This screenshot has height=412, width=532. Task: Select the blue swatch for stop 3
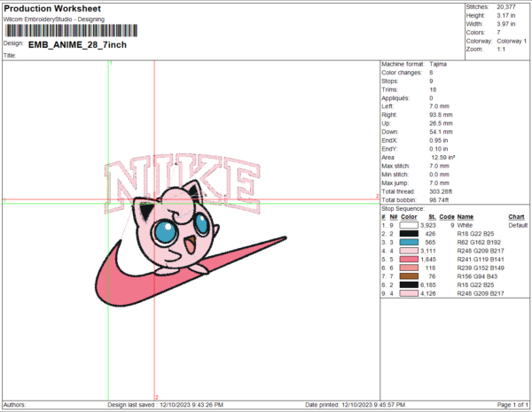pyautogui.click(x=409, y=242)
